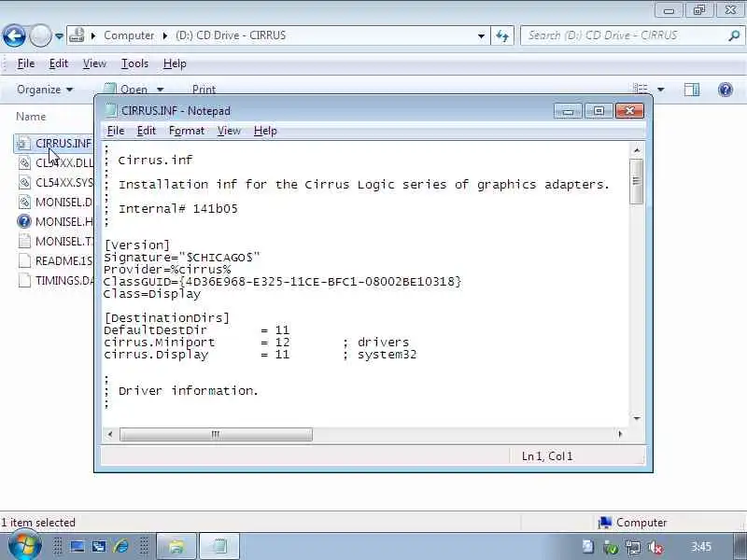Click the taskbar clock showing 3:45

tap(701, 547)
